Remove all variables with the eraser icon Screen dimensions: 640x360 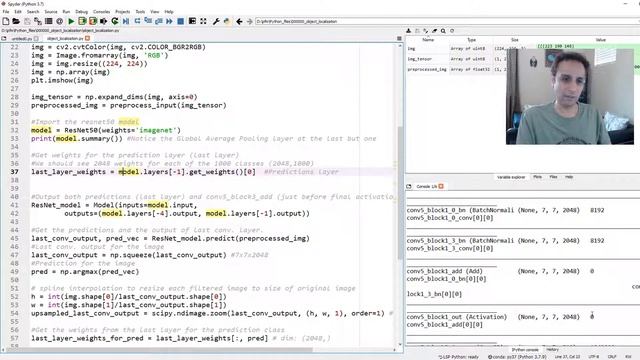pyautogui.click(x=435, y=31)
